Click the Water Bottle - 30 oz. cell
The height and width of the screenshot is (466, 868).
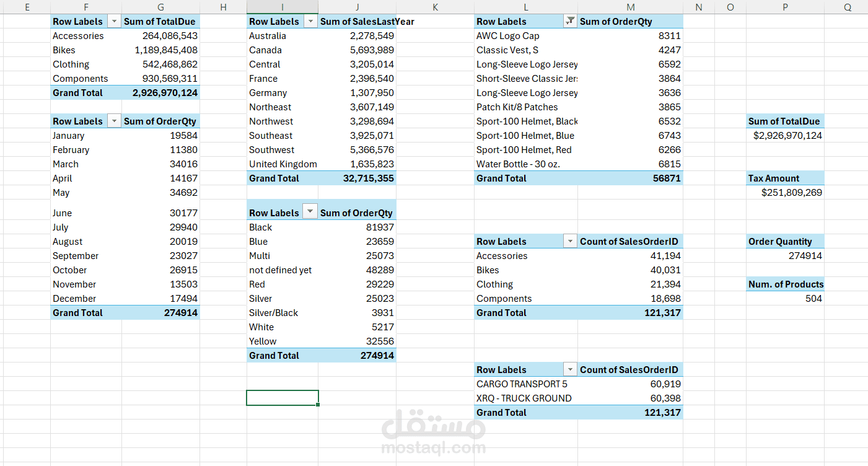(517, 164)
